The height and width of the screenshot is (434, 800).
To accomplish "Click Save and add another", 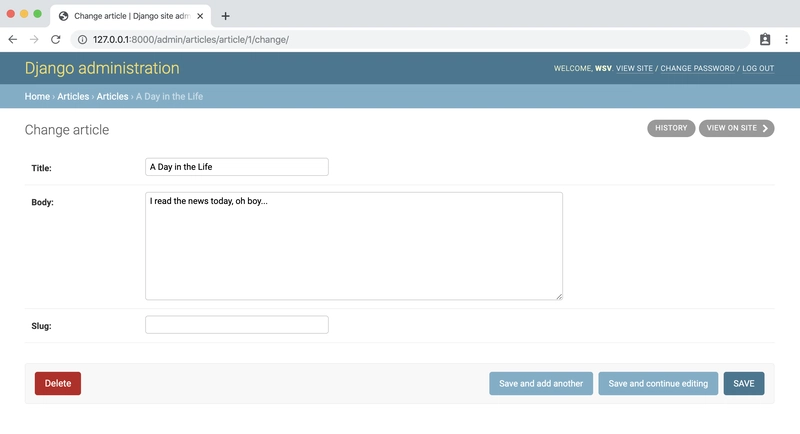I will click(541, 384).
